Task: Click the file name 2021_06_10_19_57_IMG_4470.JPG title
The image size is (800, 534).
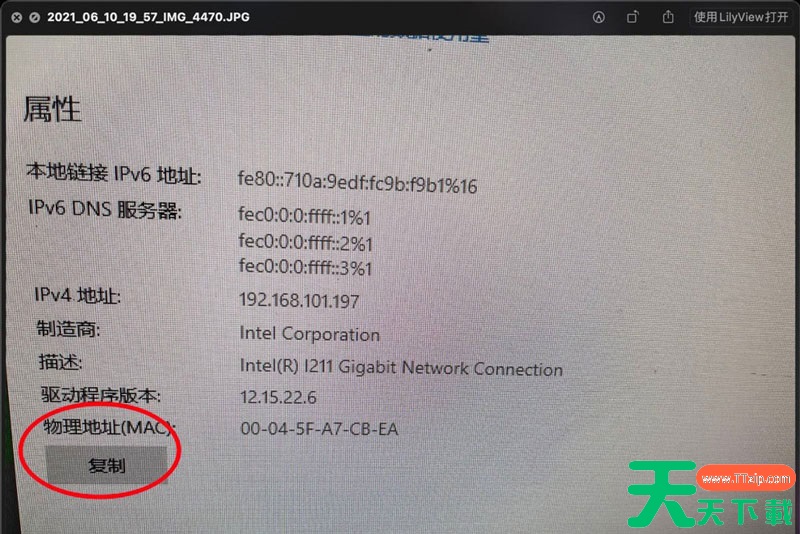Action: 148,17
